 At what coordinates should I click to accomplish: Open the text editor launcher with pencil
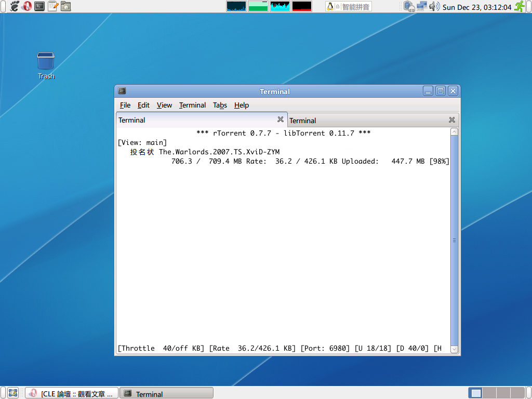(x=53, y=6)
